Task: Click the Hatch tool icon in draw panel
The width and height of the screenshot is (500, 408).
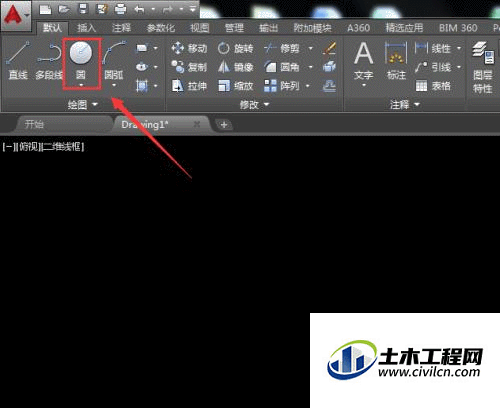Action: pos(142,86)
